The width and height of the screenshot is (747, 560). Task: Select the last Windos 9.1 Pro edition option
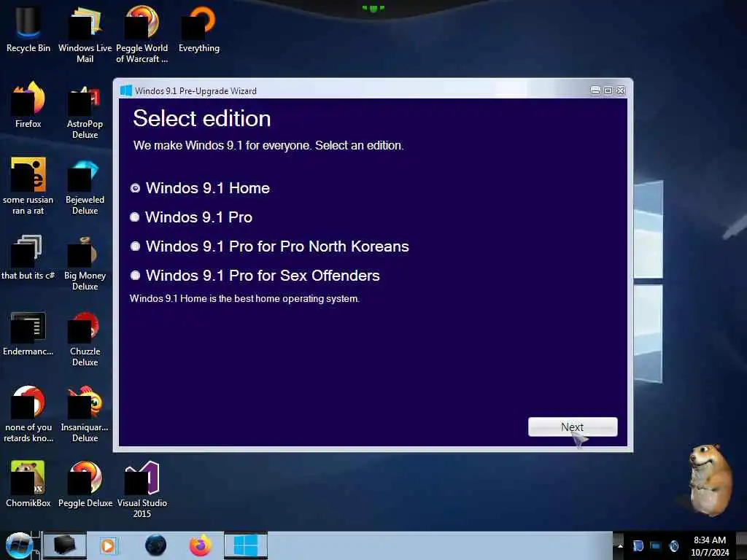coord(135,275)
